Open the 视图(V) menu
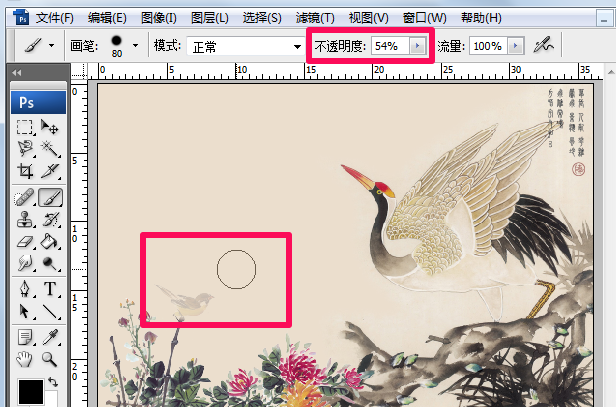 [368, 18]
